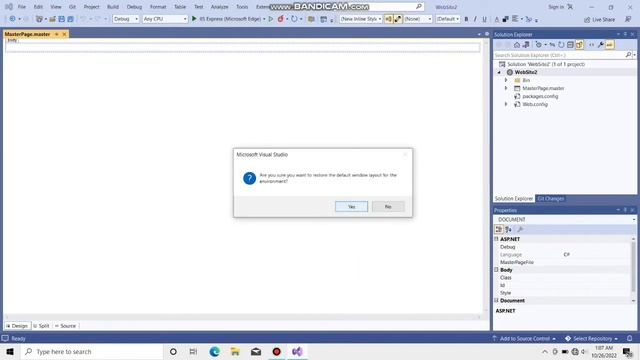This screenshot has height=360, width=640.
Task: Open the Analyze menu
Action: tap(219, 7)
